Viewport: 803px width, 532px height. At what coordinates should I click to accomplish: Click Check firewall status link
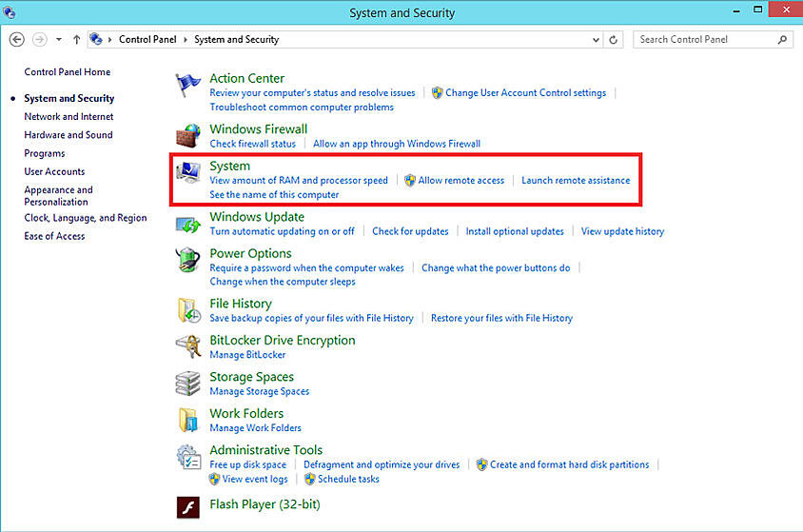(252, 144)
